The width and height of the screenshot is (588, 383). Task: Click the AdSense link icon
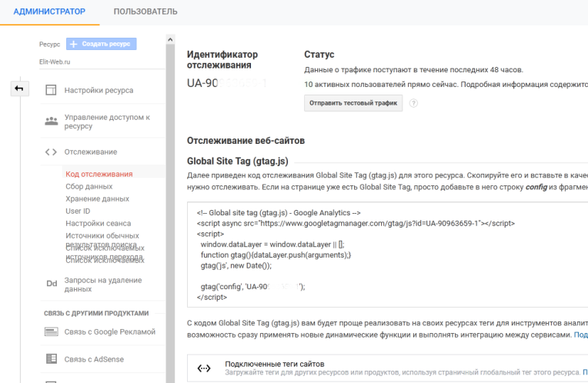[52, 359]
